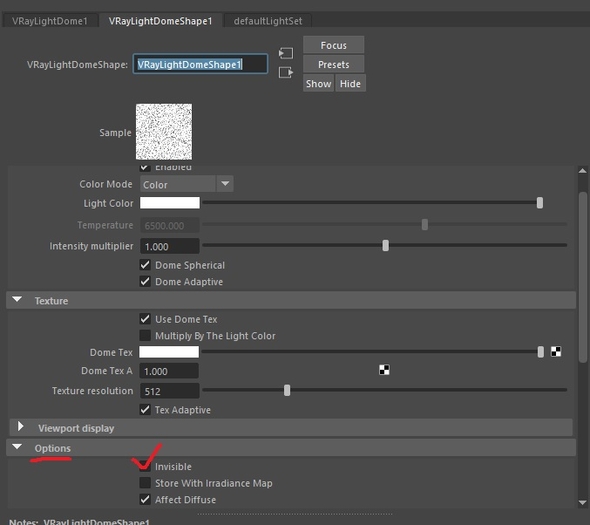Enable Multiply By The Light Color
The image size is (590, 525).
coord(145,335)
